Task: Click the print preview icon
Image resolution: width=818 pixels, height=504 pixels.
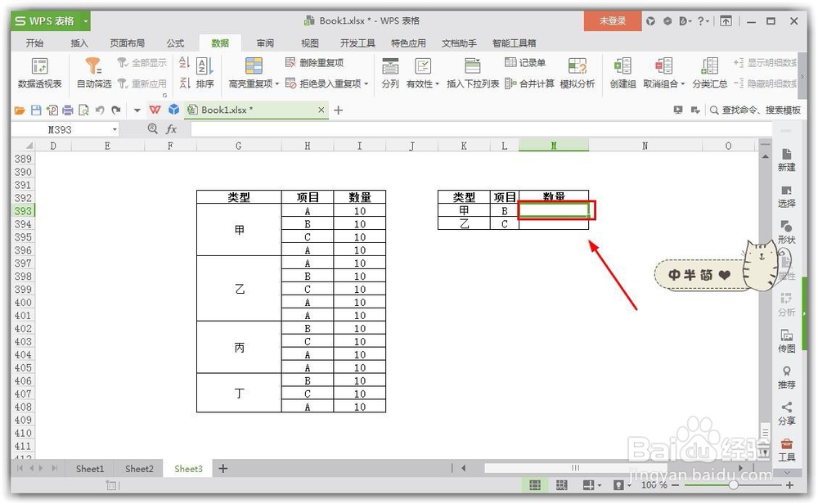Action: (83, 110)
